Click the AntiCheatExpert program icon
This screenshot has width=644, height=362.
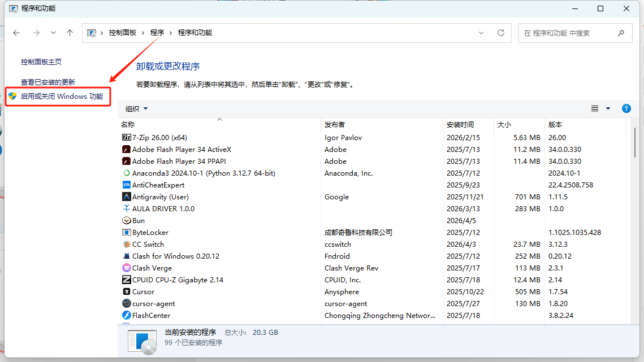click(x=127, y=185)
